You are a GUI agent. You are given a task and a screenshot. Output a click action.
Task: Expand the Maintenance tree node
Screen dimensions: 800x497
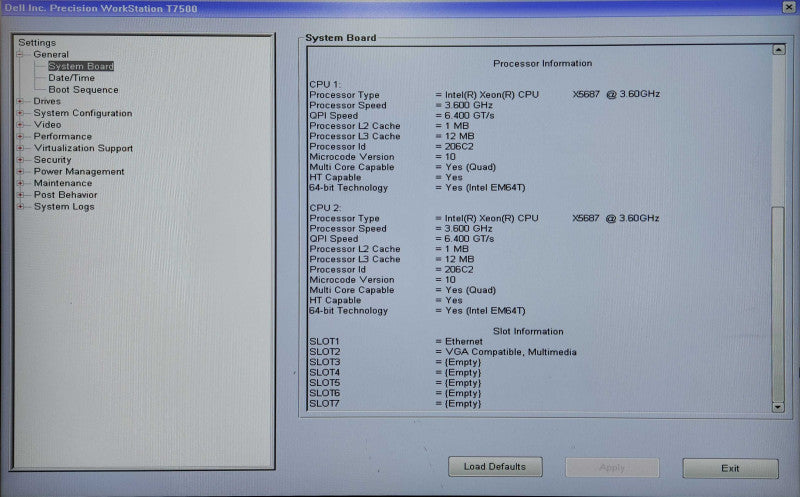click(x=20, y=183)
